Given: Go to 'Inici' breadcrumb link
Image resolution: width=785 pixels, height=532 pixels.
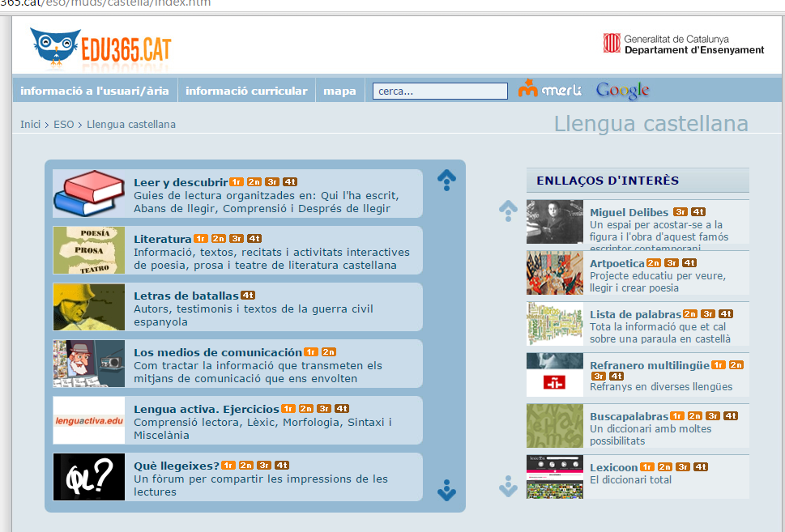Looking at the screenshot, I should (x=30, y=125).
